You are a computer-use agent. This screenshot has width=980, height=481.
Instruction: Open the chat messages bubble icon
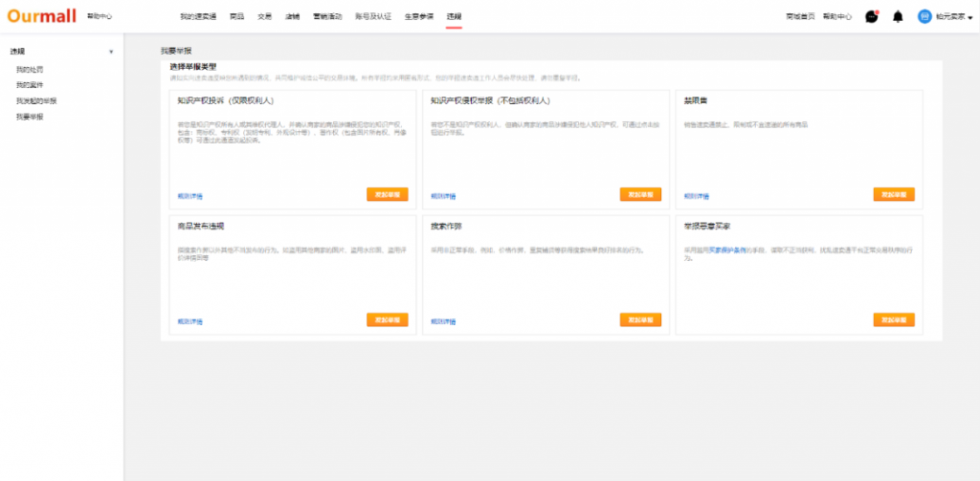point(871,16)
